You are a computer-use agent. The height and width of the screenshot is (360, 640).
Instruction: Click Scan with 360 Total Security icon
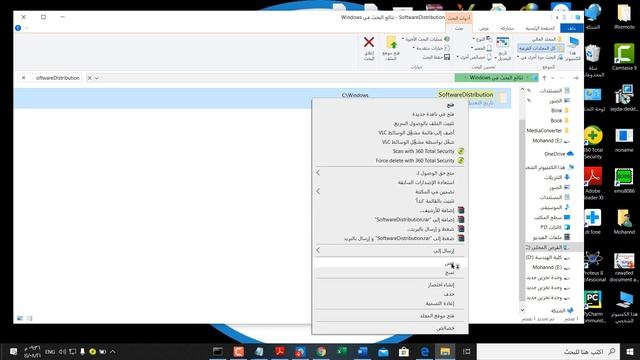461,151
